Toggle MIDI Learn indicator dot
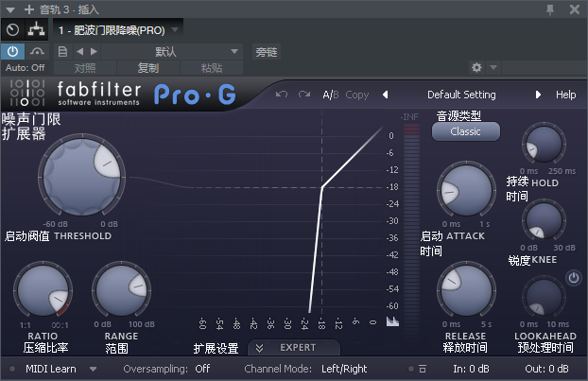The width and height of the screenshot is (588, 381). click(x=12, y=369)
